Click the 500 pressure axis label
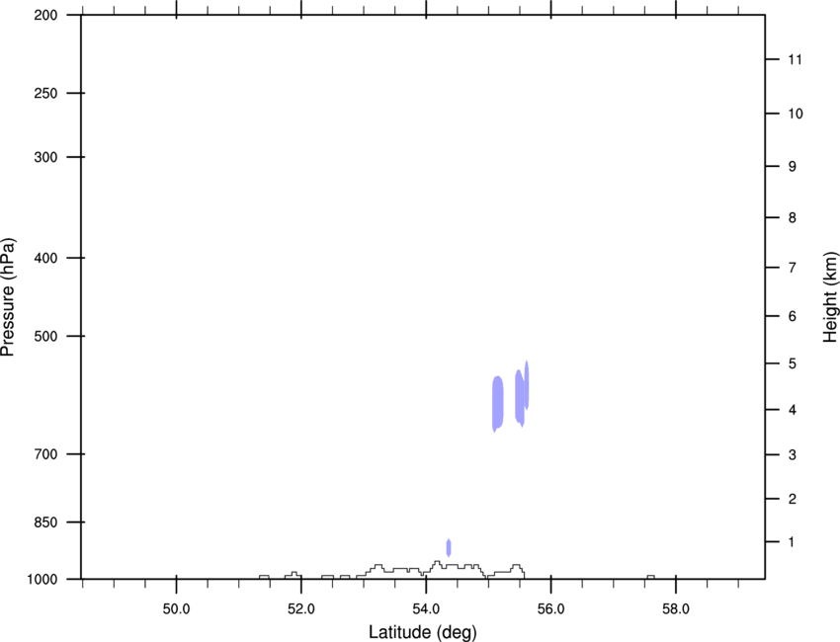The image size is (840, 642). point(45,336)
